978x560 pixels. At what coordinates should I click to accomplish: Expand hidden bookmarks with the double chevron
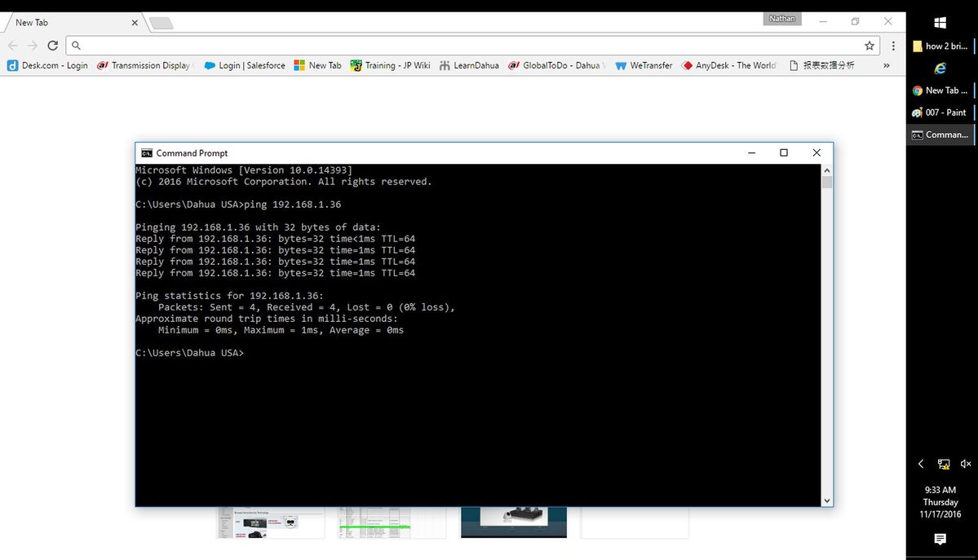[887, 65]
